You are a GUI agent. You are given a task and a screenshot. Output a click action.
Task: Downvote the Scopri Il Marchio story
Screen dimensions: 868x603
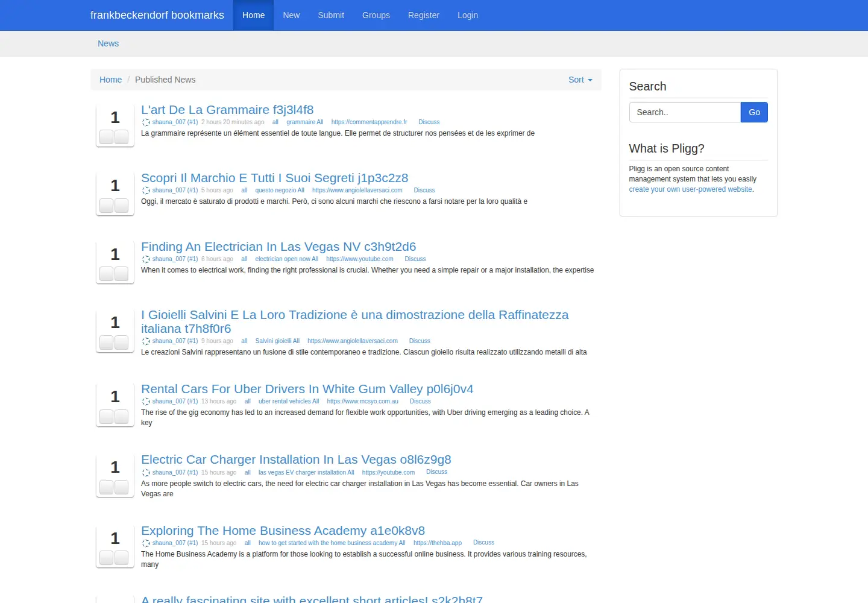tap(121, 206)
